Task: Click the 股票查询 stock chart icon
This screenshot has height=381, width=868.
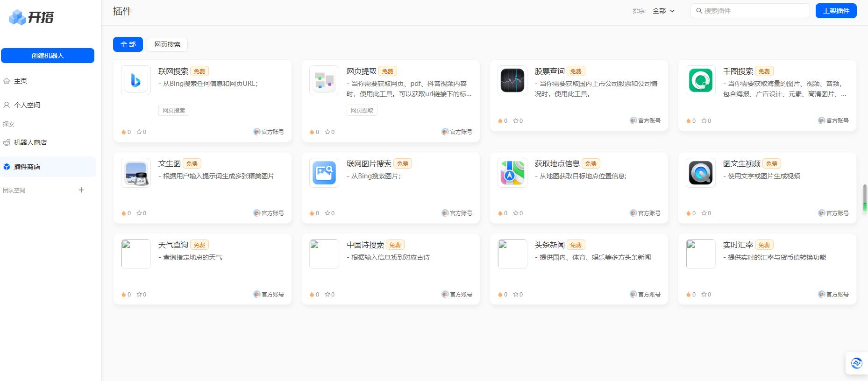Action: pos(512,80)
